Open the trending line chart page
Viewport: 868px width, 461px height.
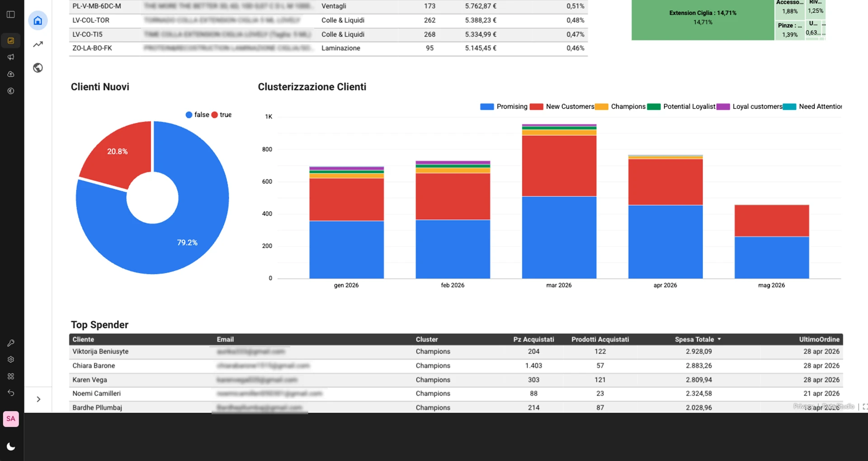tap(38, 44)
